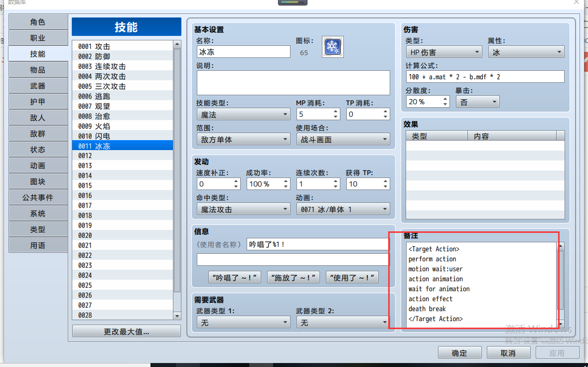
Task: Expand the 武器类型 2 dropdown
Action: pyautogui.click(x=343, y=322)
